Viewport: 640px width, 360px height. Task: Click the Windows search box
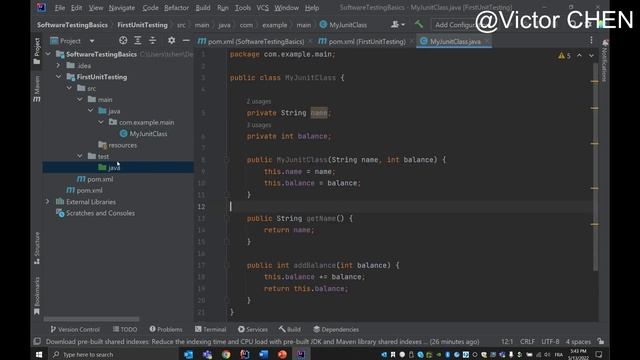pyautogui.click(x=113, y=354)
